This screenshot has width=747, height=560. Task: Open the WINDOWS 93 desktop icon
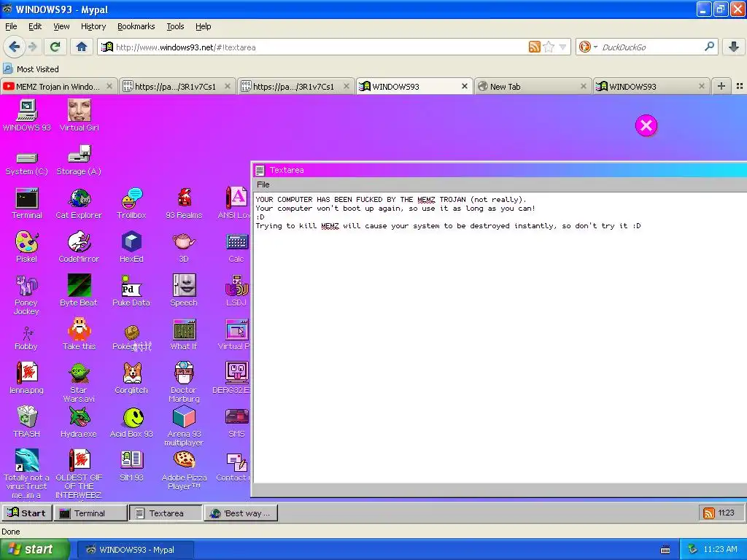pos(27,114)
